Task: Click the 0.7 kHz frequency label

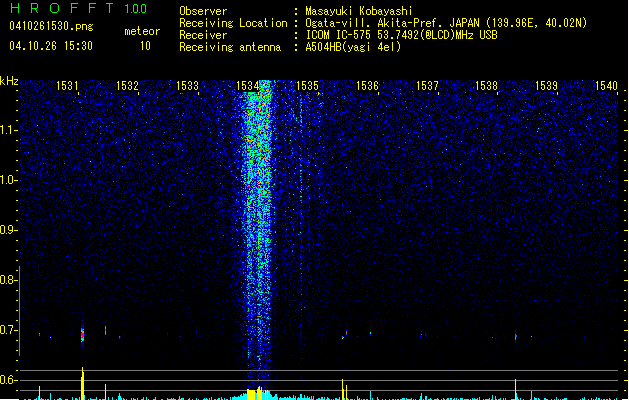Action: [x=8, y=330]
